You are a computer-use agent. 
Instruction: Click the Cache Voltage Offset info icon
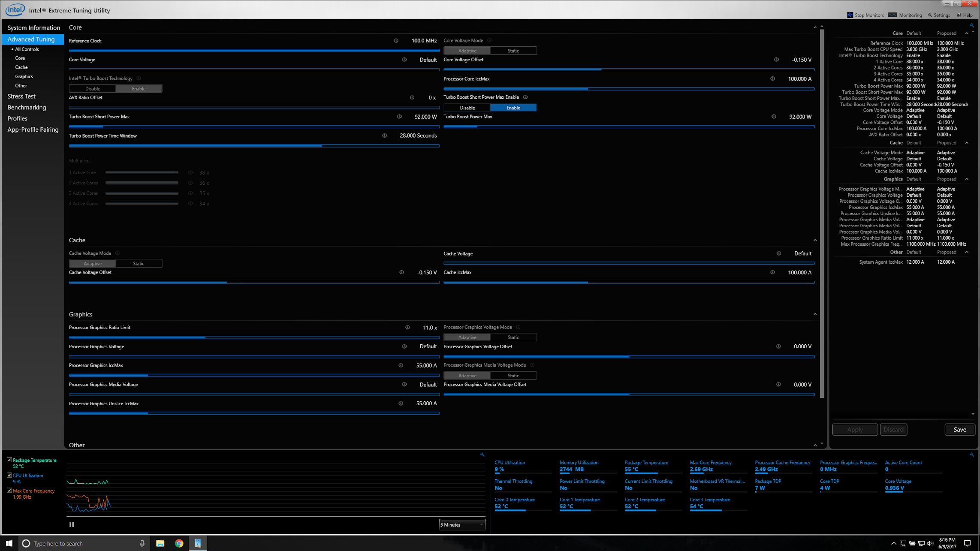[401, 272]
